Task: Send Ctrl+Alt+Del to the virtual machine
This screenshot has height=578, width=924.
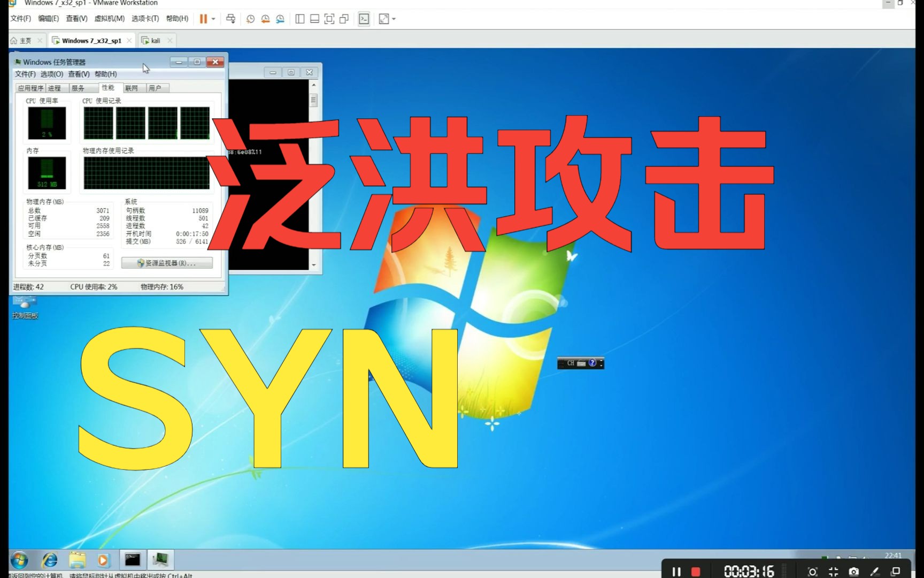Action: pyautogui.click(x=231, y=19)
